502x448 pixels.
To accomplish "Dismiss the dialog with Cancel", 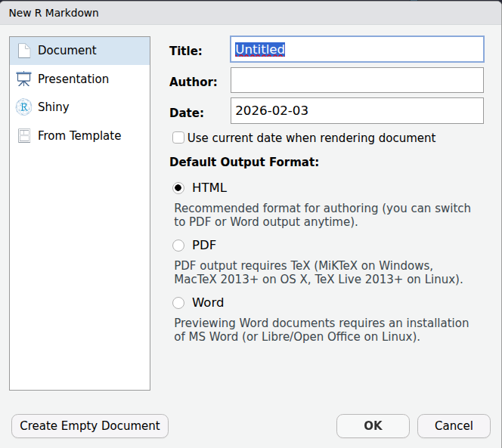I will click(454, 426).
